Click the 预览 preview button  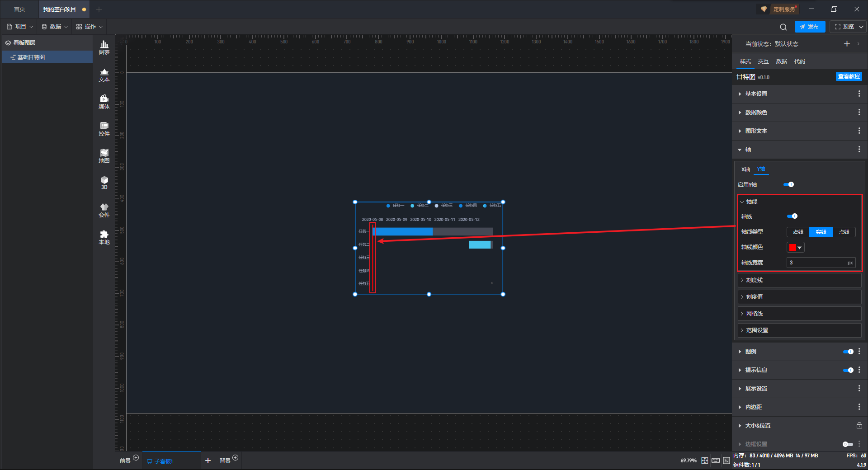coord(844,27)
